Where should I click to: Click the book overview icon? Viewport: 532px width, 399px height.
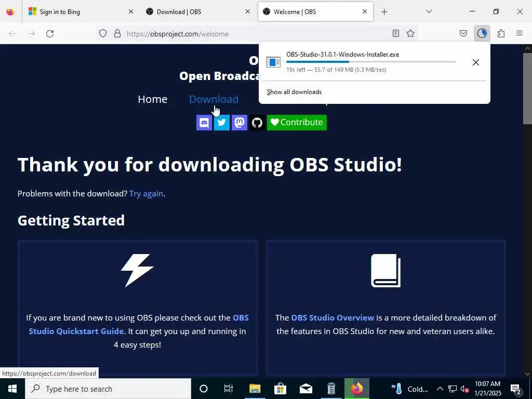(x=386, y=270)
